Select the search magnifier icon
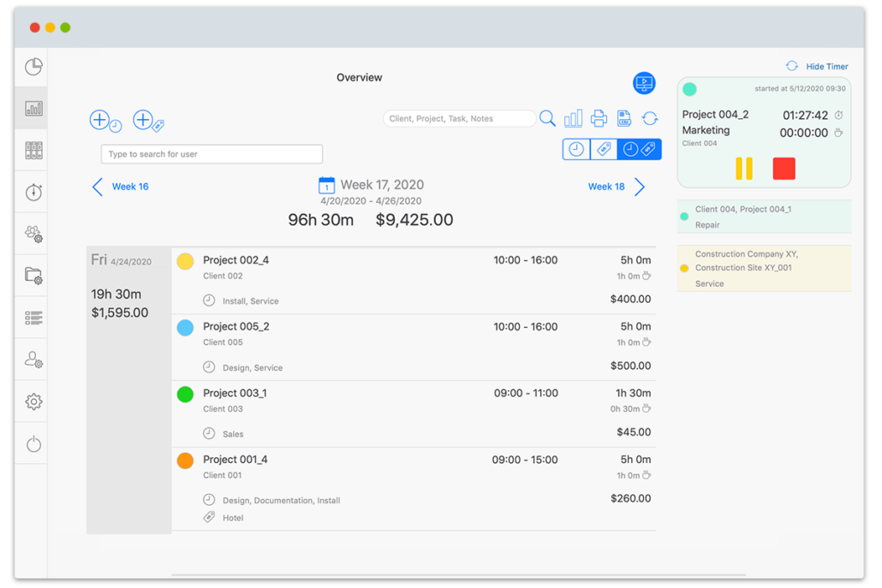Image resolution: width=882 pixels, height=588 pixels. (x=548, y=118)
